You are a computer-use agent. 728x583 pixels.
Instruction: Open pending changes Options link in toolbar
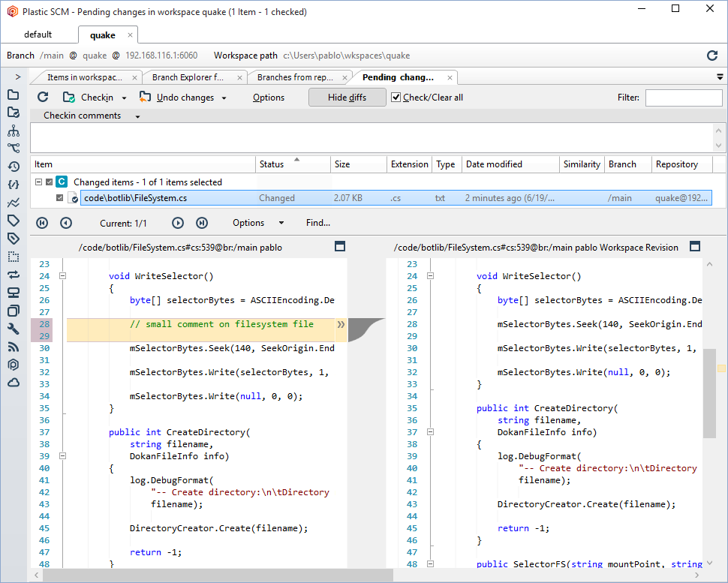(x=269, y=98)
